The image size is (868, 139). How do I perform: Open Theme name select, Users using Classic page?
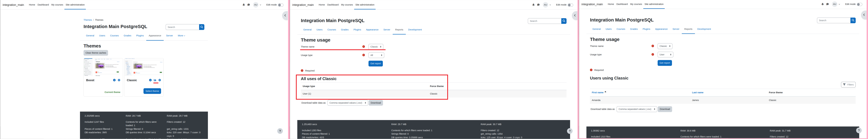[x=665, y=46]
